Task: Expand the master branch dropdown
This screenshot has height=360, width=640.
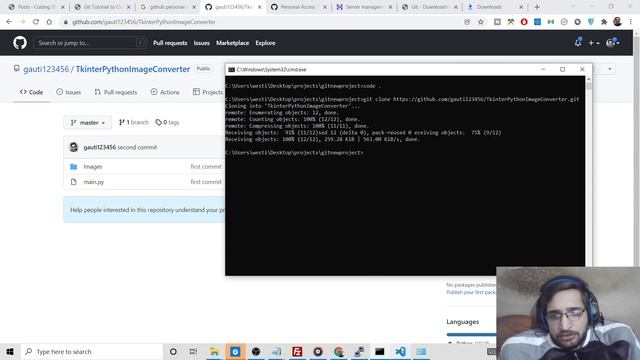Action: tap(88, 122)
